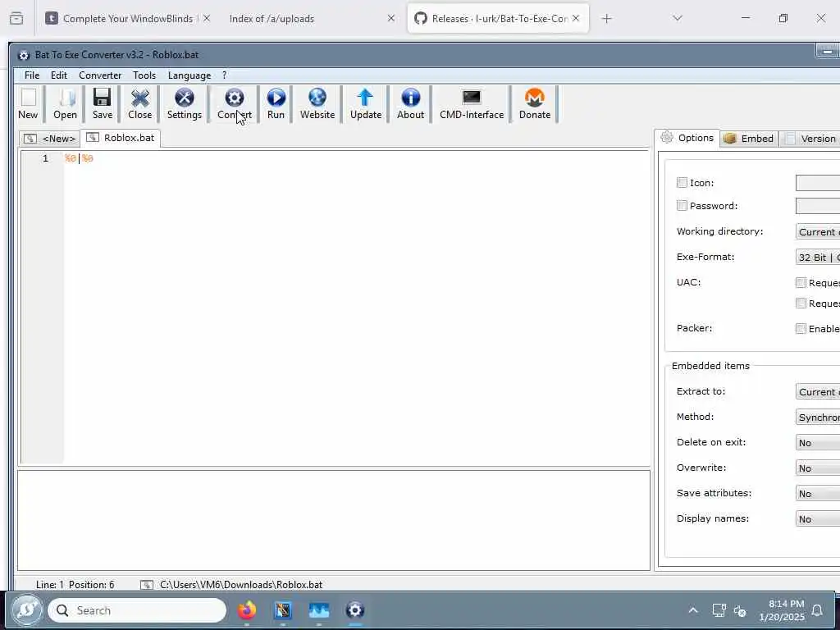
Task: Open the ? help menu
Action: 225,75
